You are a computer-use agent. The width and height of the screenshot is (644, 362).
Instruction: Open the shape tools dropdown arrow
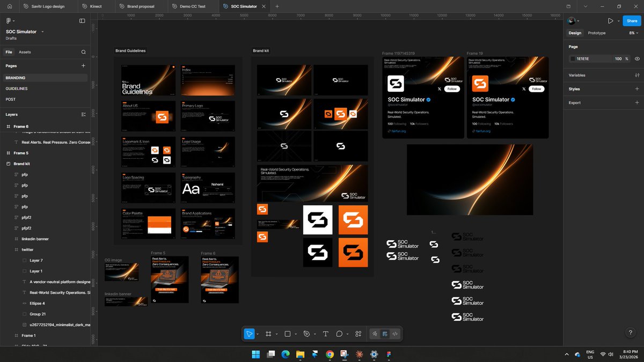(x=296, y=334)
